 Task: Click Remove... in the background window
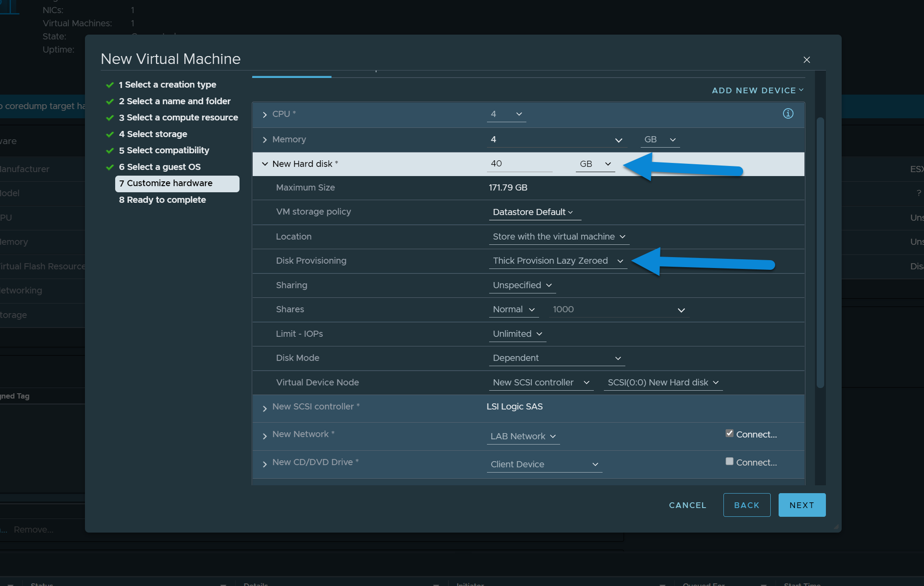[34, 530]
